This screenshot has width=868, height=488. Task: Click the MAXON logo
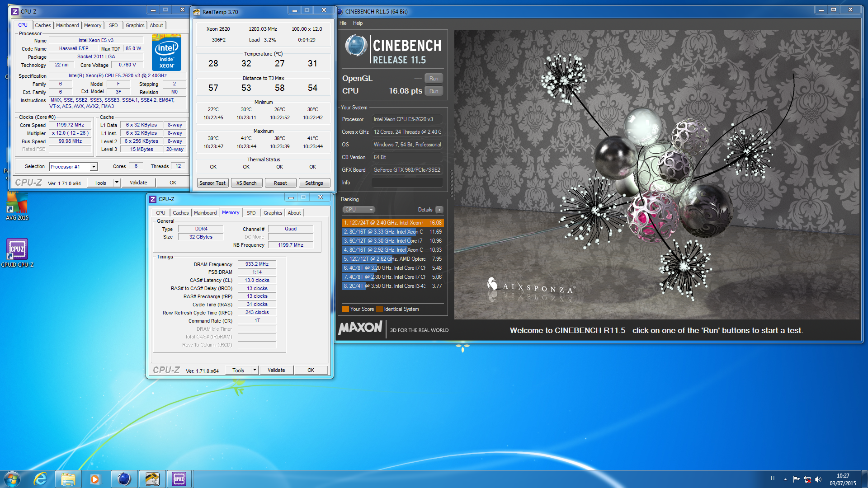coord(360,328)
